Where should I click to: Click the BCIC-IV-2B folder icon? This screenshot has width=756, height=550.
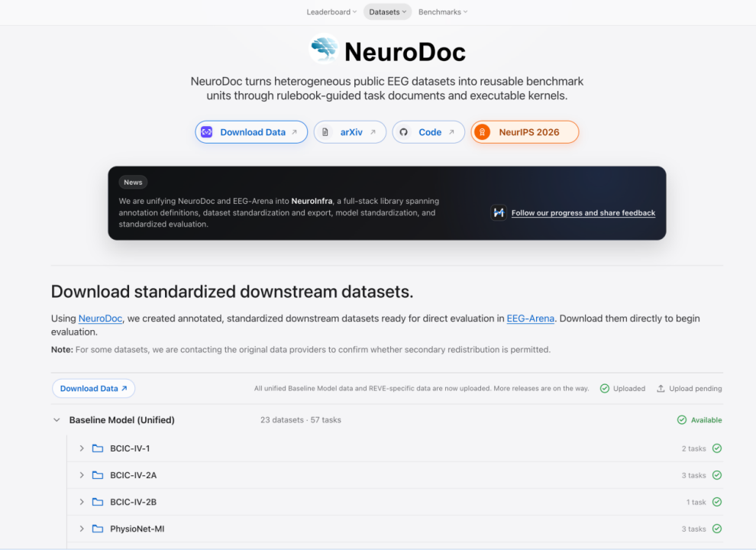coord(98,502)
